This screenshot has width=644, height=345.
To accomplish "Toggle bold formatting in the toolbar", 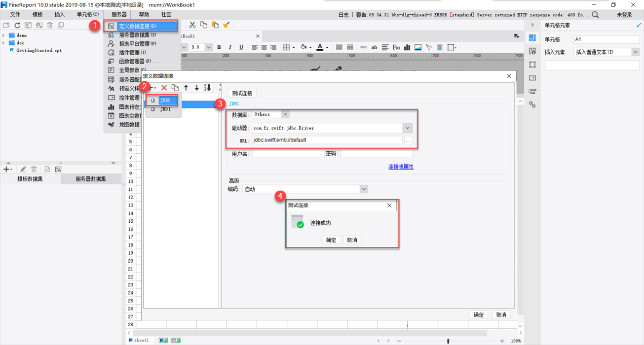I will coord(219,47).
